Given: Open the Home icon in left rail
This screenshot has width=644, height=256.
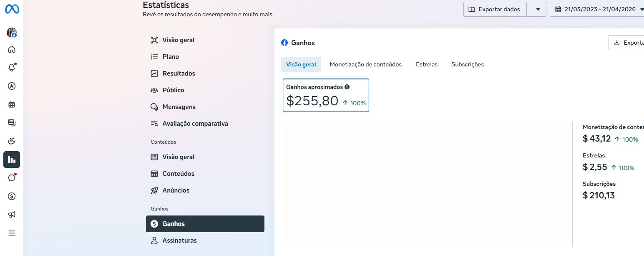Looking at the screenshot, I should (x=12, y=49).
